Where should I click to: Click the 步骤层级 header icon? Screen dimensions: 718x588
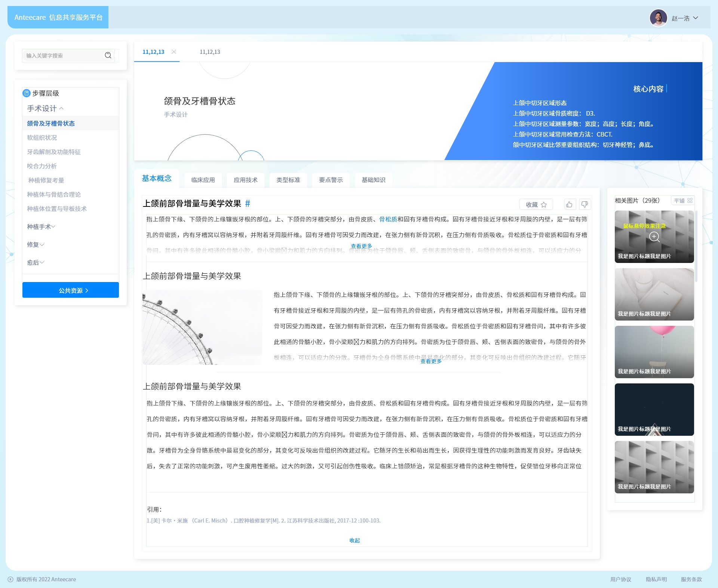pos(27,93)
